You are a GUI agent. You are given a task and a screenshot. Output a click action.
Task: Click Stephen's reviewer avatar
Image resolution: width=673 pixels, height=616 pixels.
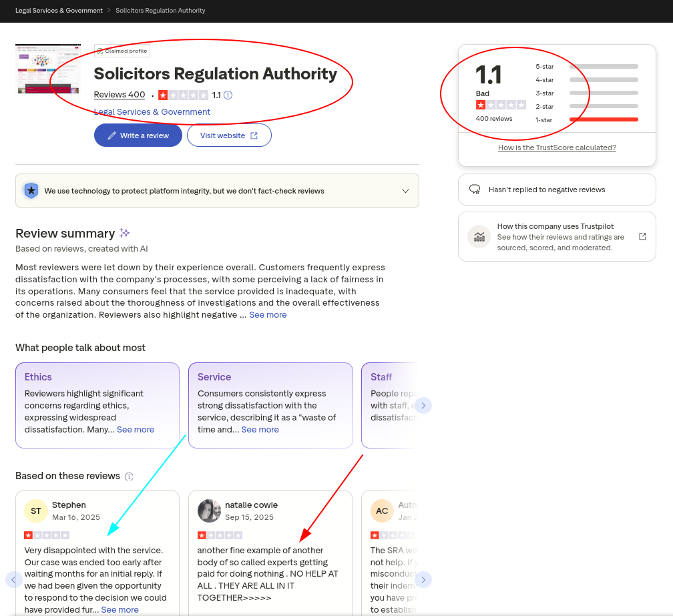point(35,511)
